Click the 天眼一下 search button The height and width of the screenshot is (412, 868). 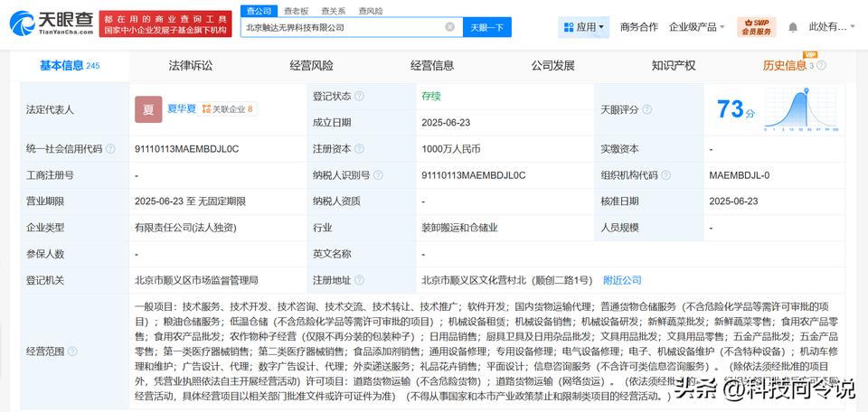tap(487, 27)
